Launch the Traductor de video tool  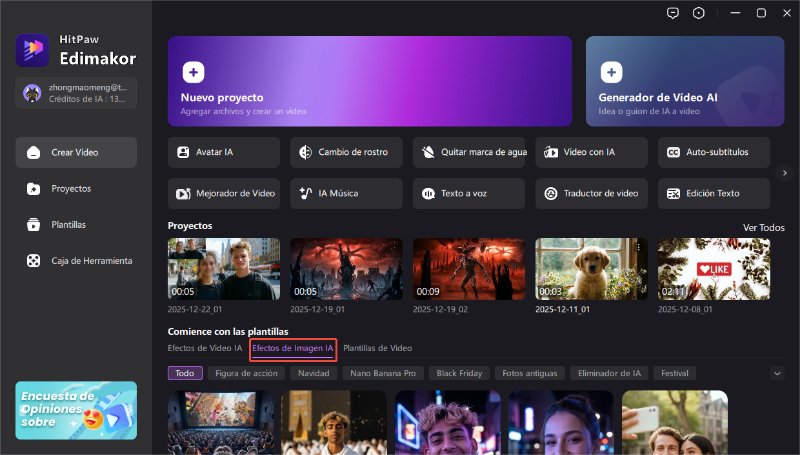[x=591, y=193]
